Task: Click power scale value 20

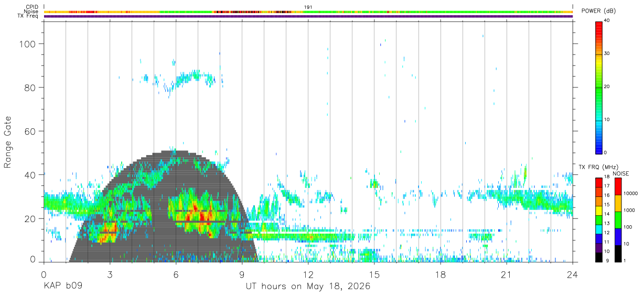Action: [608, 87]
